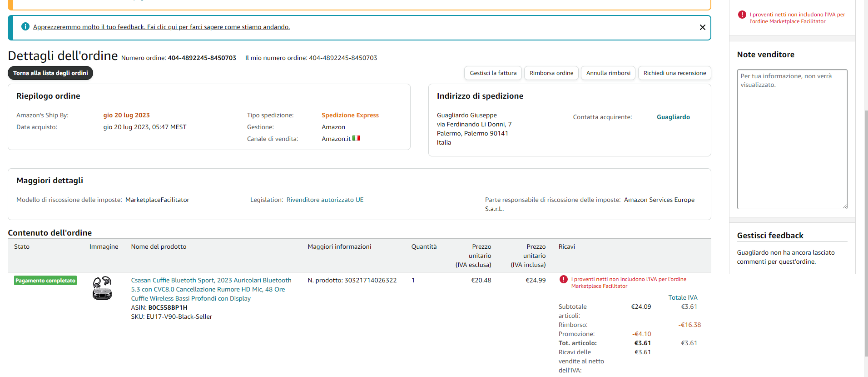Click the red warning icon in Ricavi column

point(563,280)
